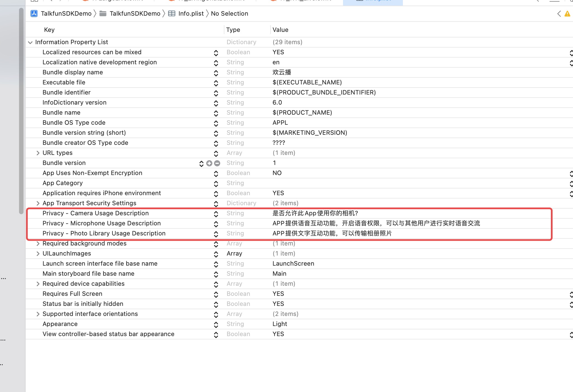The image size is (573, 392).
Task: Click the Key column header
Action: tap(49, 30)
